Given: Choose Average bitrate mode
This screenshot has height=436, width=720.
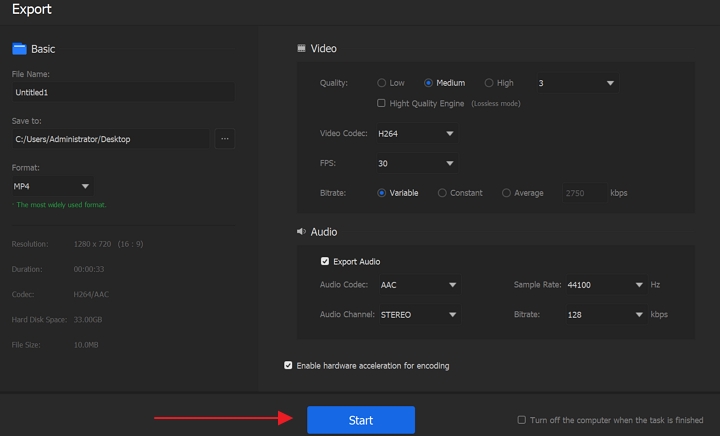Looking at the screenshot, I should pos(506,193).
